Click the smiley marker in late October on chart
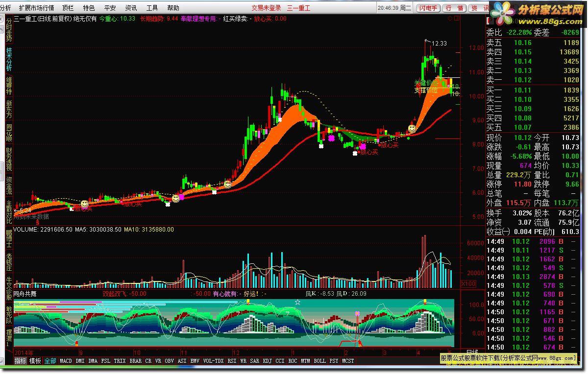 (x=175, y=198)
